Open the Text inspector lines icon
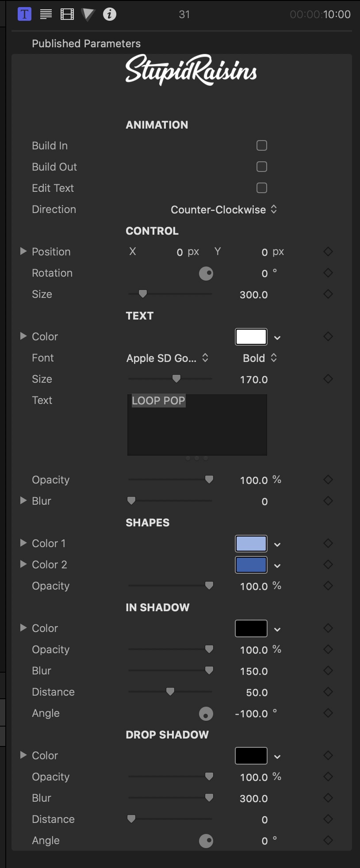Screen dimensions: 360x868 pyautogui.click(x=46, y=14)
